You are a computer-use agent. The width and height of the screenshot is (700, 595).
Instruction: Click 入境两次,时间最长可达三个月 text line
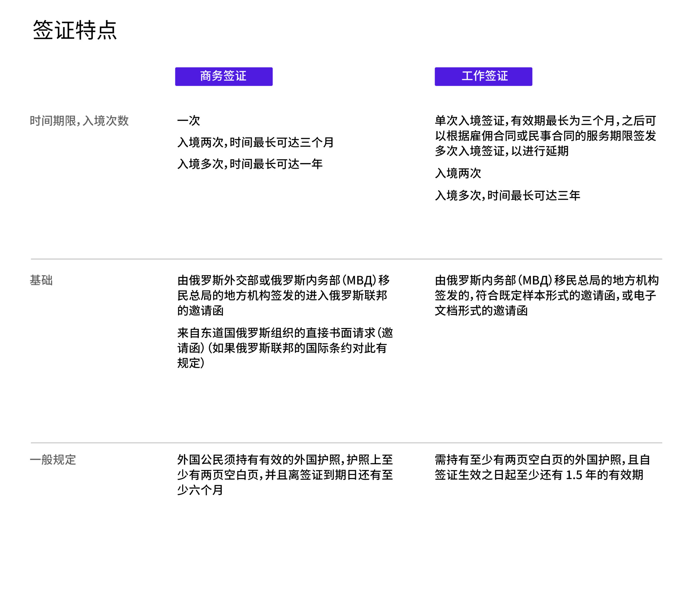point(255,142)
